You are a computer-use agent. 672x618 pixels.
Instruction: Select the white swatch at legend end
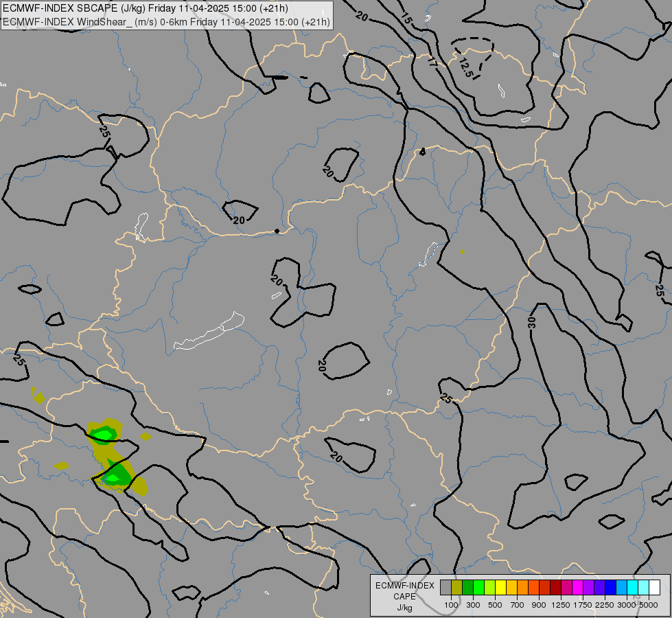click(x=654, y=587)
